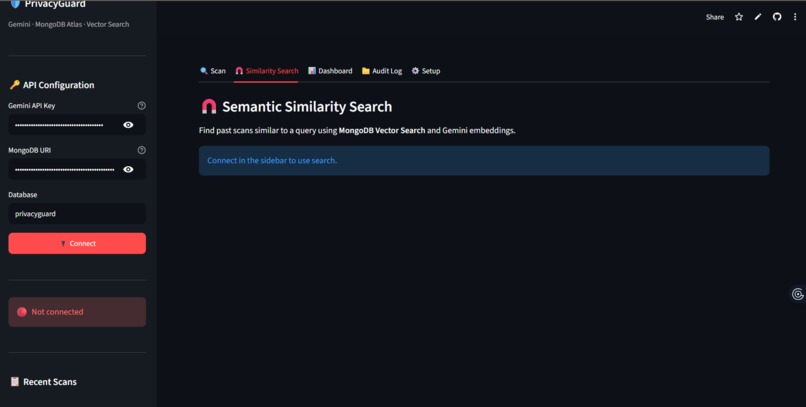Click the floating spiral icon at right edge

(x=798, y=294)
